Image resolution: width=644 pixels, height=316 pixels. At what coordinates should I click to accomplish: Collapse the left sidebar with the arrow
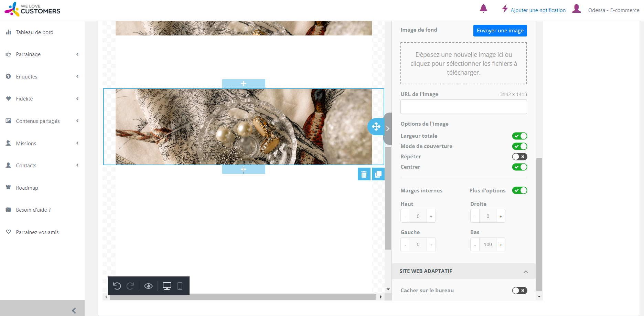point(74,310)
